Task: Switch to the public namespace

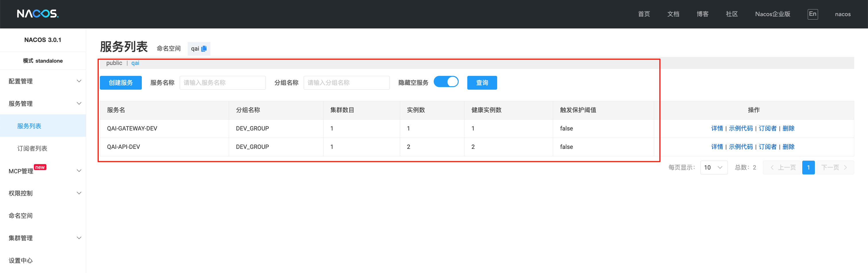Action: click(x=114, y=63)
